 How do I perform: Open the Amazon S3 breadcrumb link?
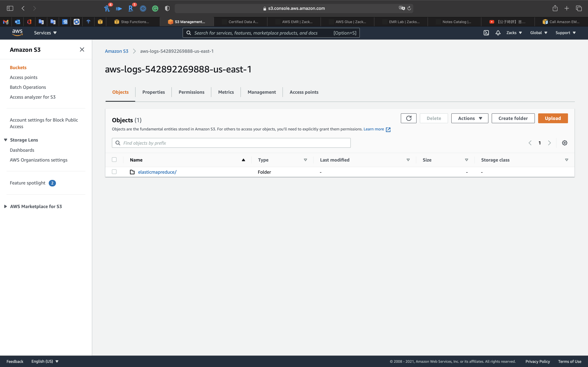[116, 51]
